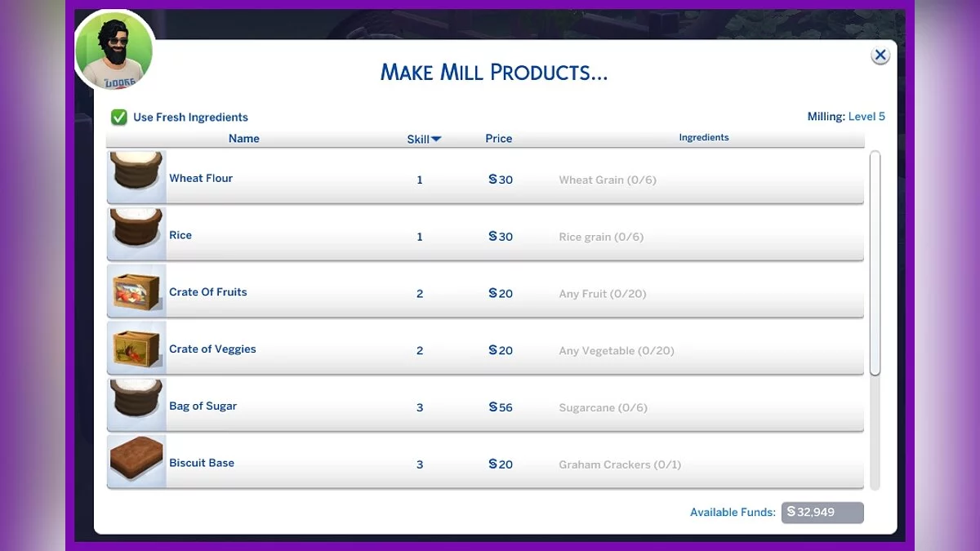Click the Crate Of Fruits icon
Image resolution: width=980 pixels, height=551 pixels.
pos(136,291)
